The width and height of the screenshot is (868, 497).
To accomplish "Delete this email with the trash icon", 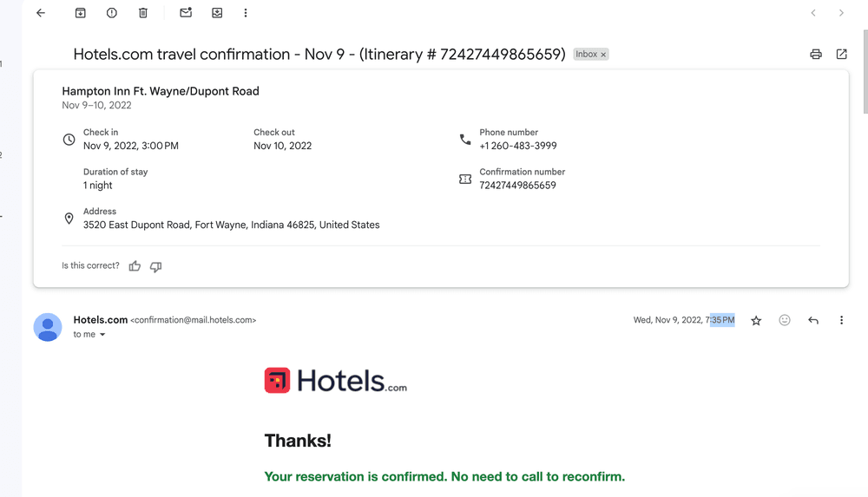I will [143, 13].
